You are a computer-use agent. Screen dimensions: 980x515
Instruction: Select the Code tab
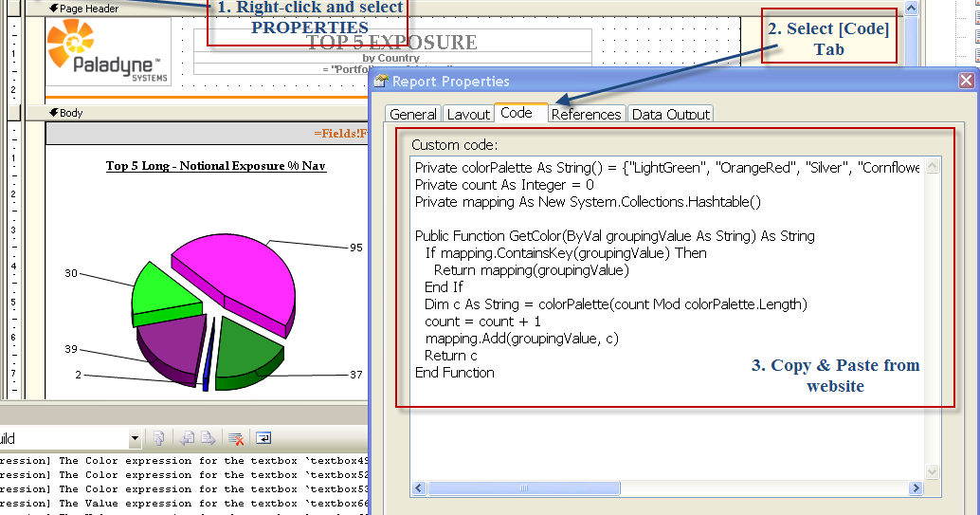pos(517,113)
